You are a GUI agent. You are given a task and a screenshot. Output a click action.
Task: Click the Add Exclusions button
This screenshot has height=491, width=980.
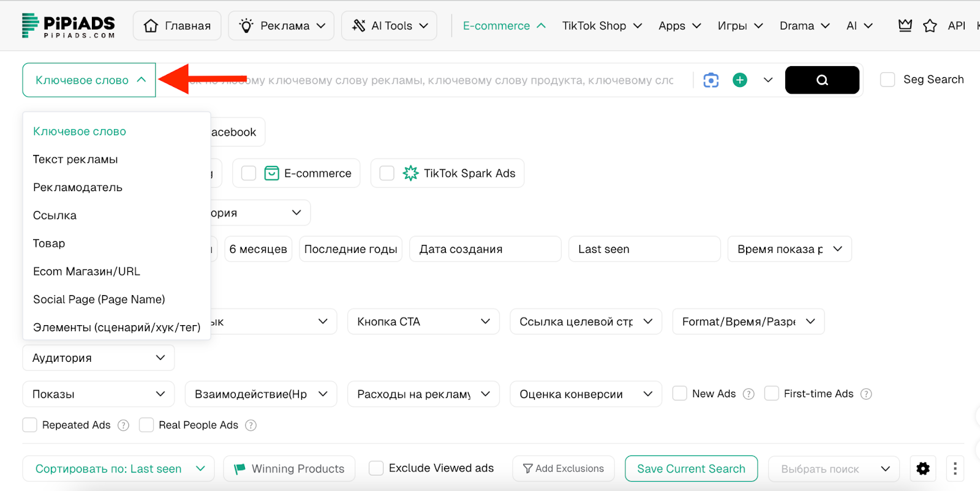pyautogui.click(x=563, y=469)
